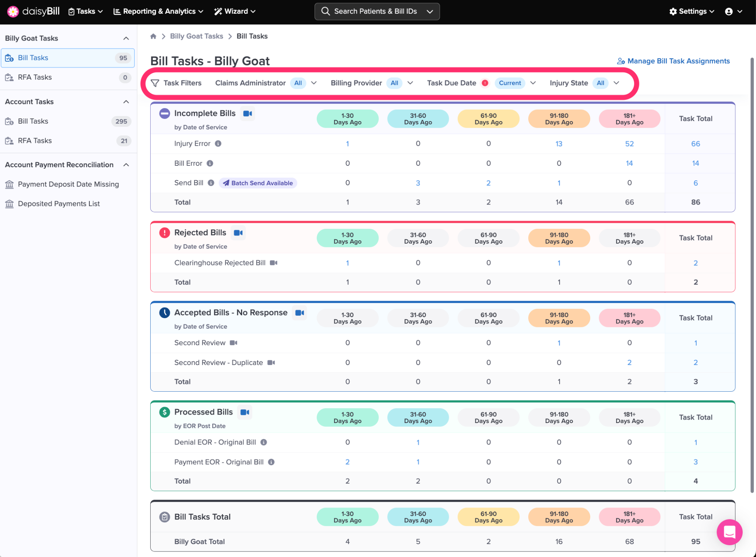The image size is (756, 557).
Task: Collapse the Account Payment Reconciliation section
Action: tap(126, 165)
